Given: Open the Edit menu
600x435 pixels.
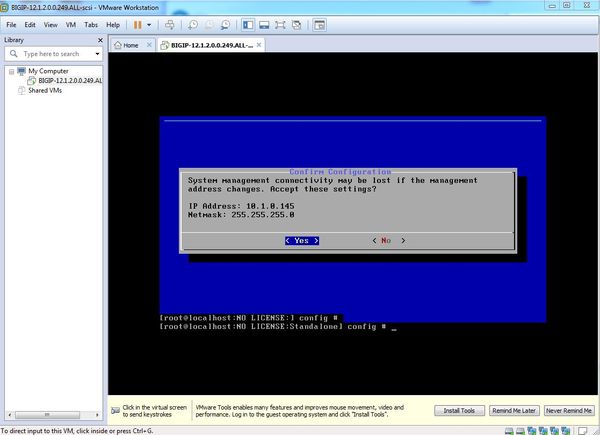Looking at the screenshot, I should 30,25.
